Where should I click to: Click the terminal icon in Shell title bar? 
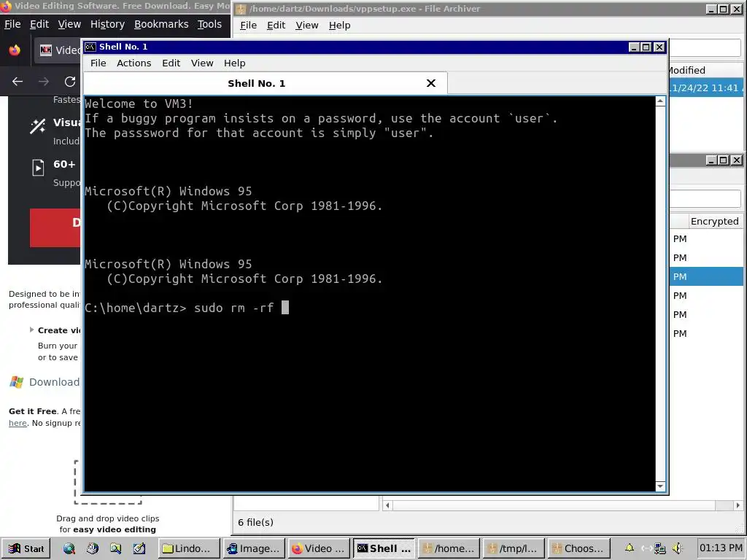pyautogui.click(x=90, y=47)
